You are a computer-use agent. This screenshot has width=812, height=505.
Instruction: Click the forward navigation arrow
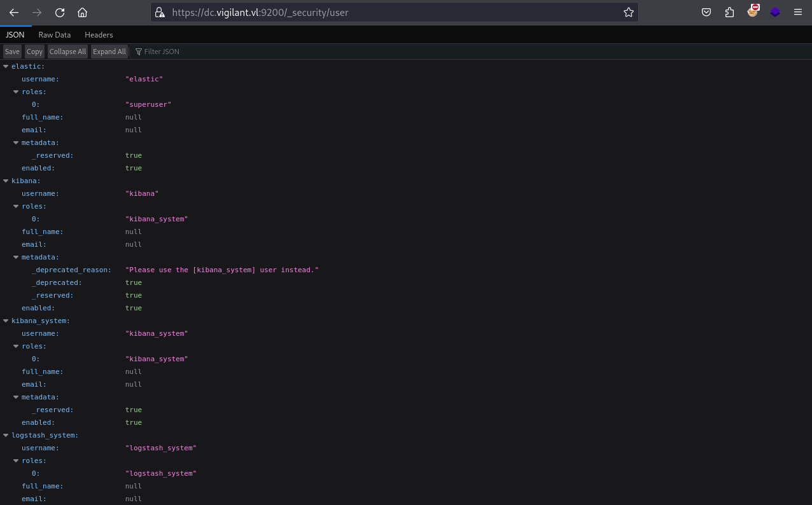tap(37, 12)
